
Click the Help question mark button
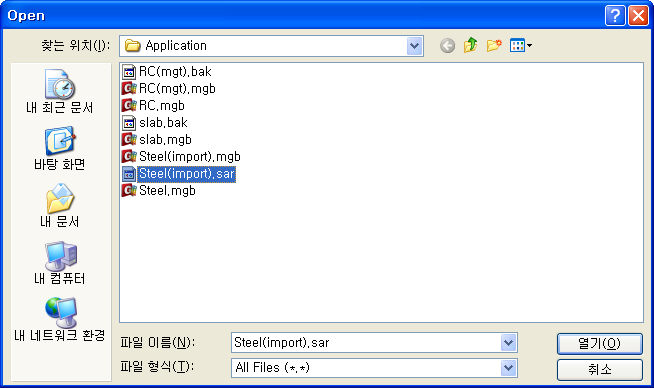tap(615, 15)
